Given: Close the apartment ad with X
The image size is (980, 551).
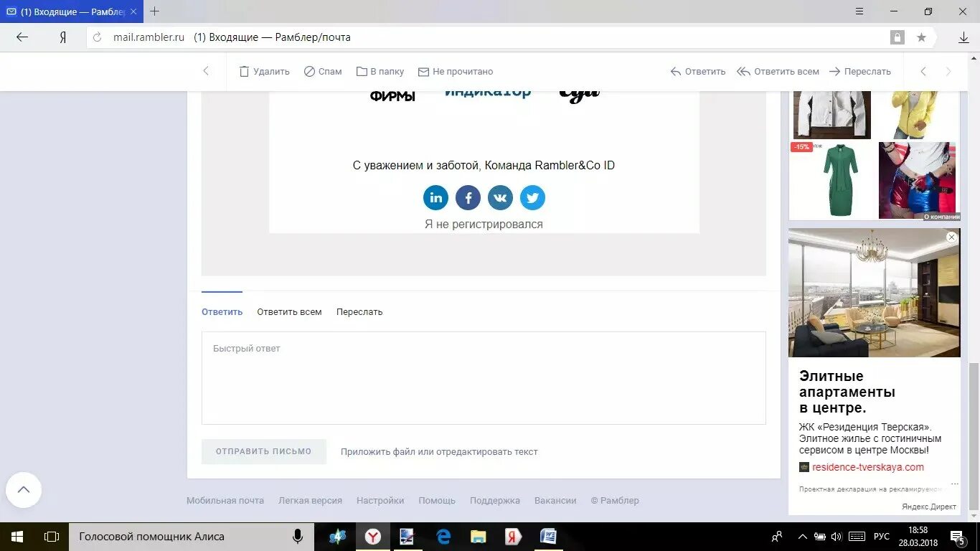Looking at the screenshot, I should 951,237.
